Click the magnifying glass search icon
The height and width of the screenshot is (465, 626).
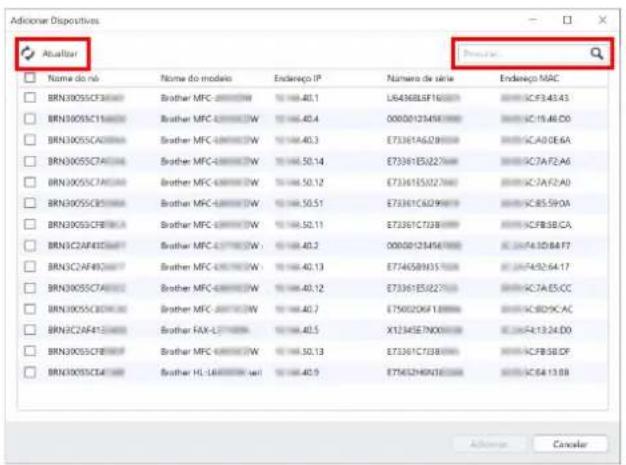tap(596, 53)
